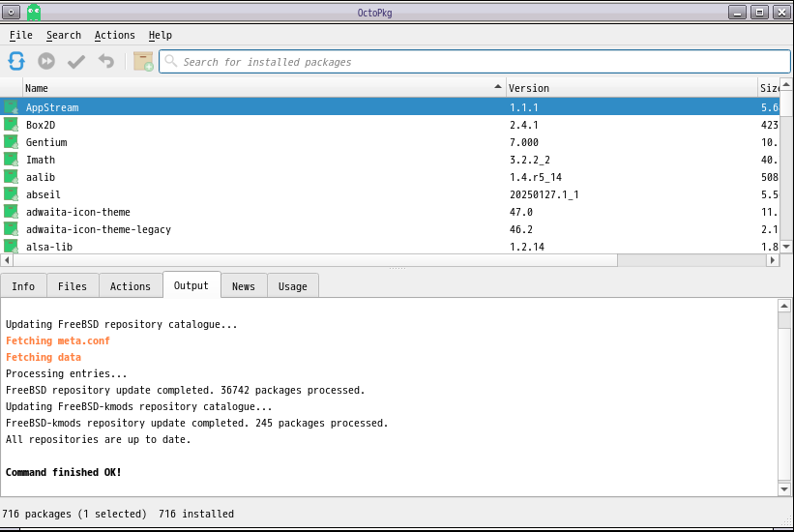
Task: Click package list scroll down arrow
Action: point(786,247)
